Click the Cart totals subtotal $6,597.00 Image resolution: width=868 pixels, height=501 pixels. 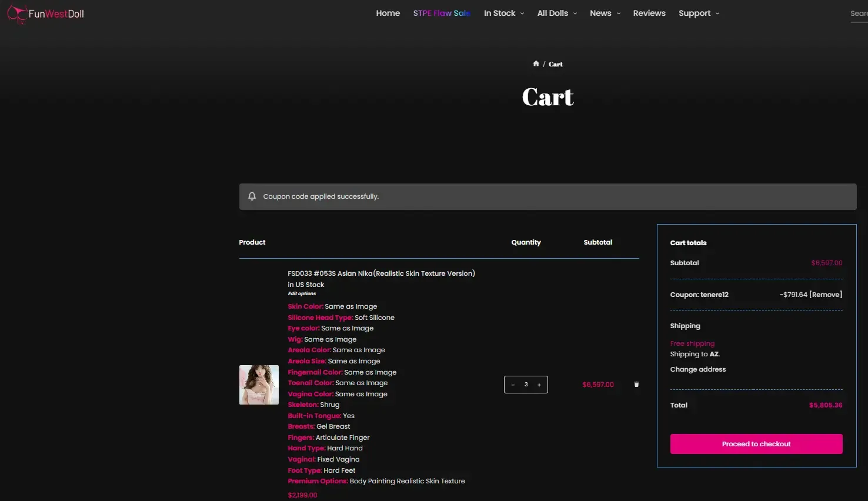click(827, 263)
